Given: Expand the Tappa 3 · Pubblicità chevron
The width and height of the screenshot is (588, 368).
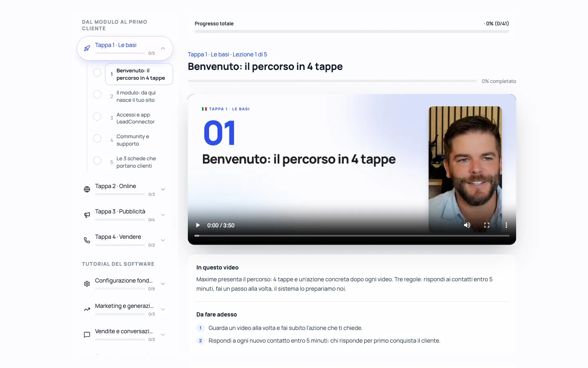Looking at the screenshot, I should point(163,215).
